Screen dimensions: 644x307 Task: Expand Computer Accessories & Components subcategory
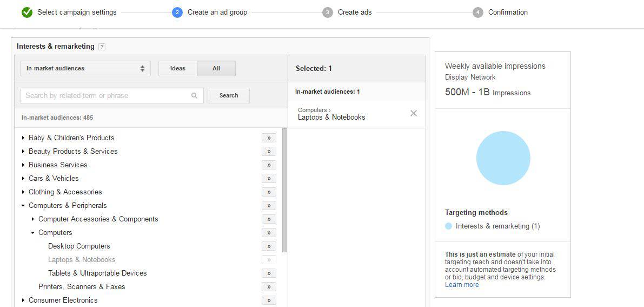[33, 219]
